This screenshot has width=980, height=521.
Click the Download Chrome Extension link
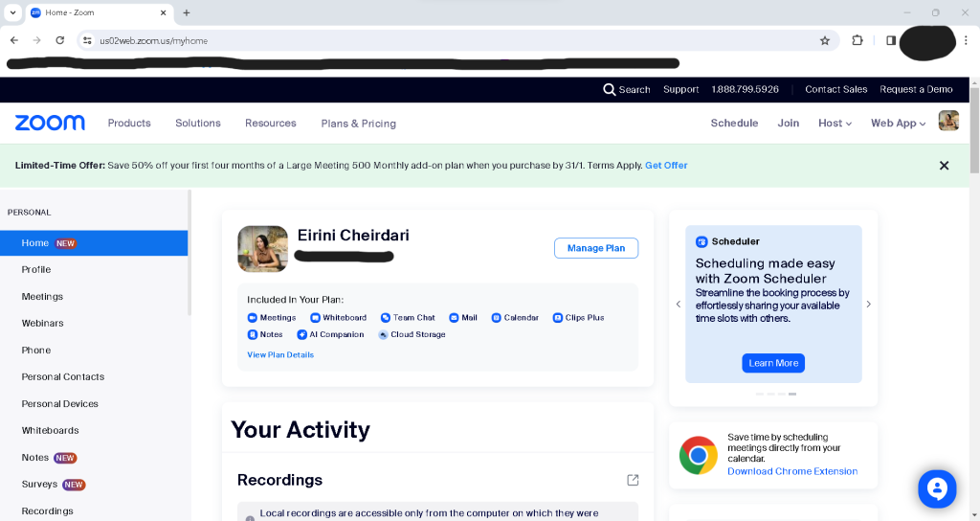(x=792, y=471)
